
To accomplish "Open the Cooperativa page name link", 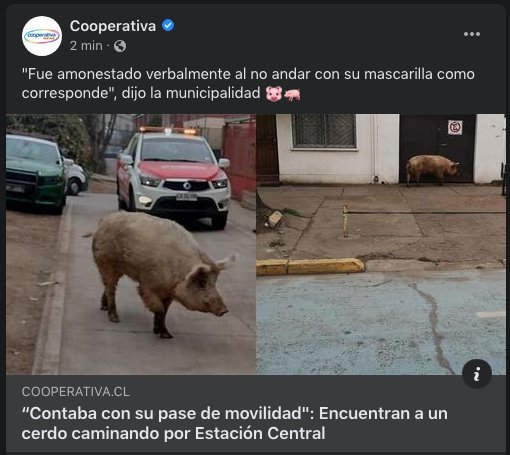I will pyautogui.click(x=113, y=26).
